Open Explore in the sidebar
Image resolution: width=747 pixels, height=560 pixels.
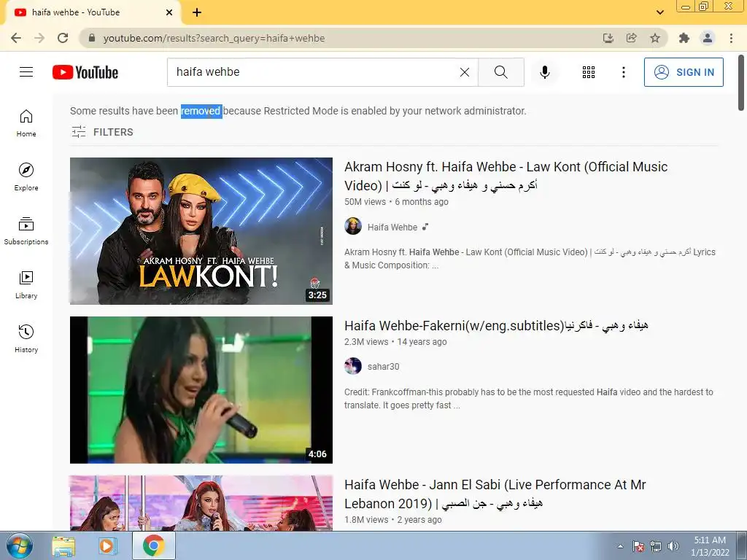26,177
